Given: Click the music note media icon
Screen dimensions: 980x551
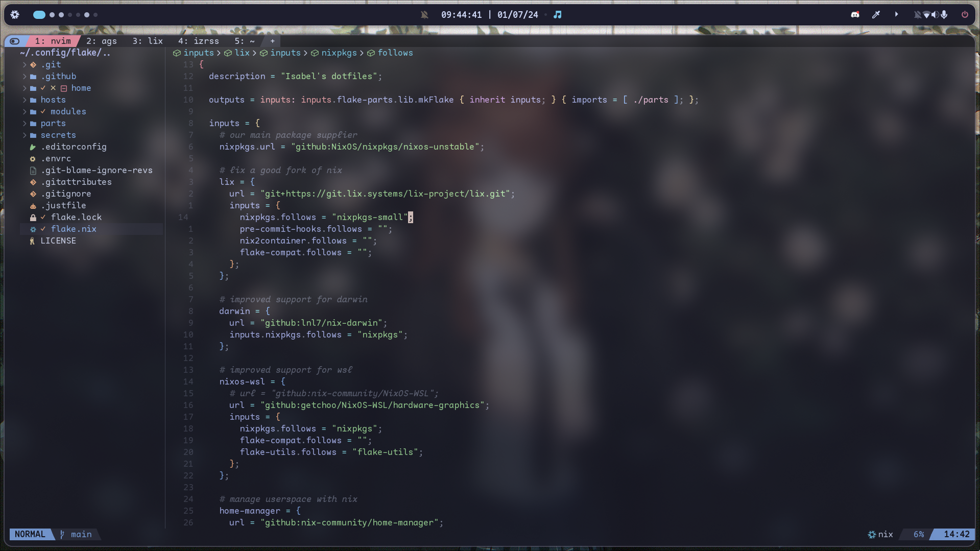Looking at the screenshot, I should tap(558, 14).
